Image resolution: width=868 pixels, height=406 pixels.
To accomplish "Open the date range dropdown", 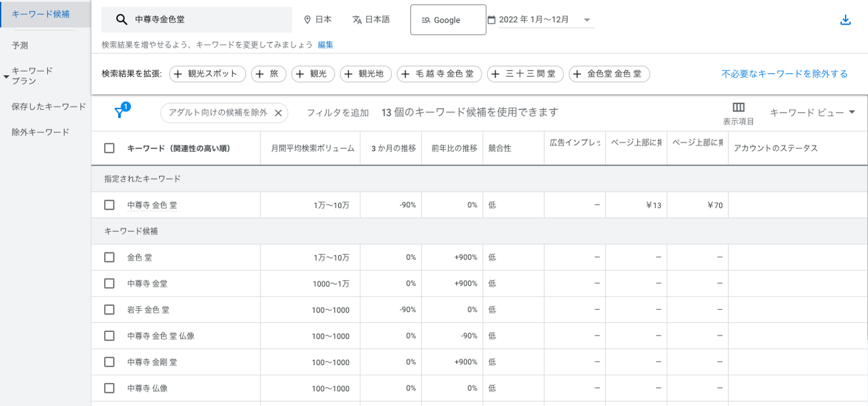I will [587, 20].
